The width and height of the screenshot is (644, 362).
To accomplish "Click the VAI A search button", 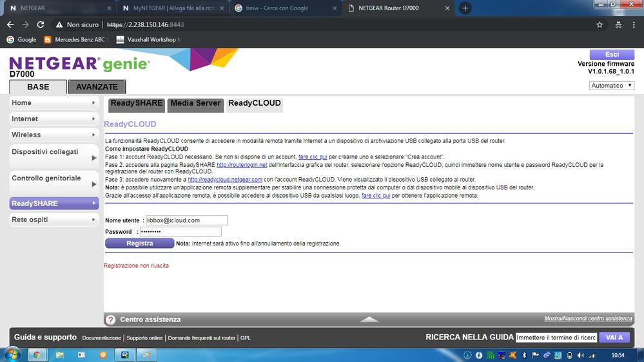I will coord(614,338).
